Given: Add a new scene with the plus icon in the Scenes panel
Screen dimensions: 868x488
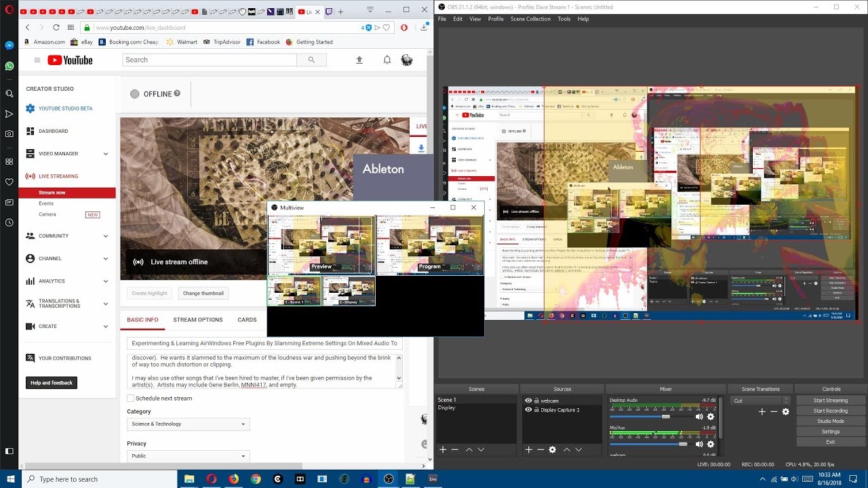Looking at the screenshot, I should tap(443, 449).
